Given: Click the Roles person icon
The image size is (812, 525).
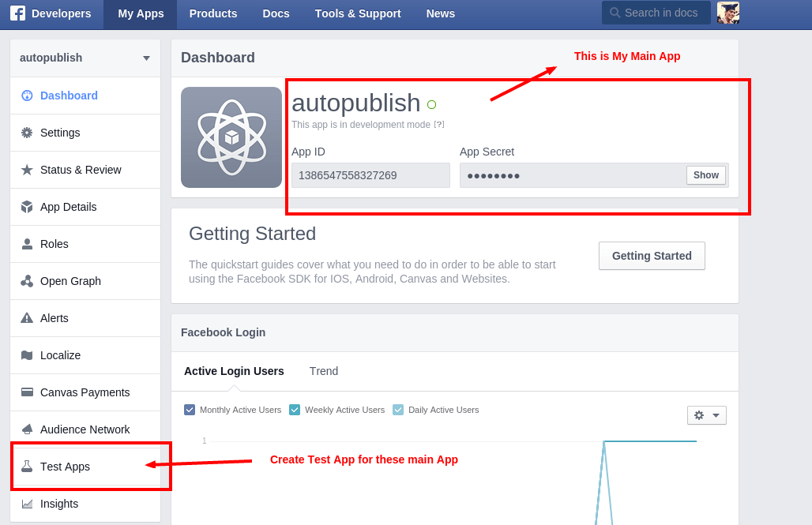Looking at the screenshot, I should point(27,244).
